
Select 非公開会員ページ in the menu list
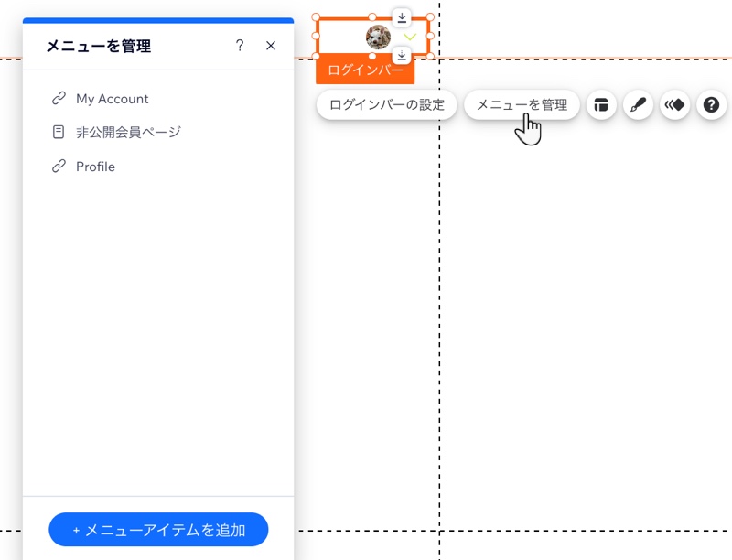click(127, 132)
